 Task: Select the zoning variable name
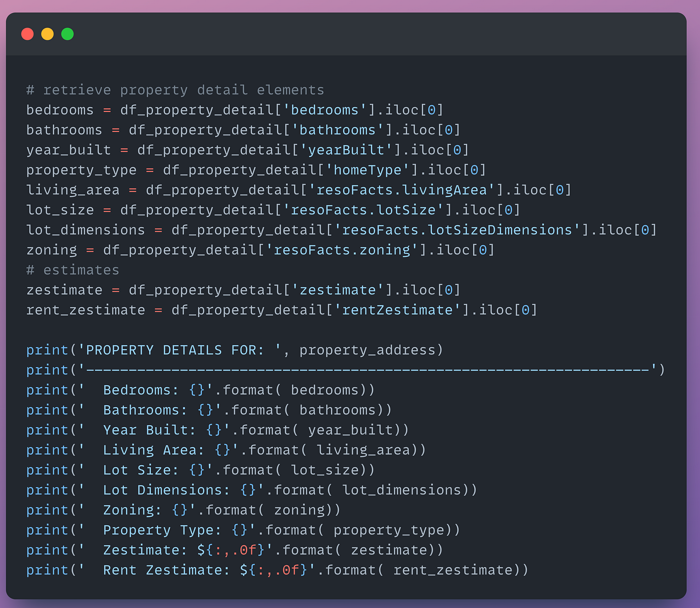(51, 249)
